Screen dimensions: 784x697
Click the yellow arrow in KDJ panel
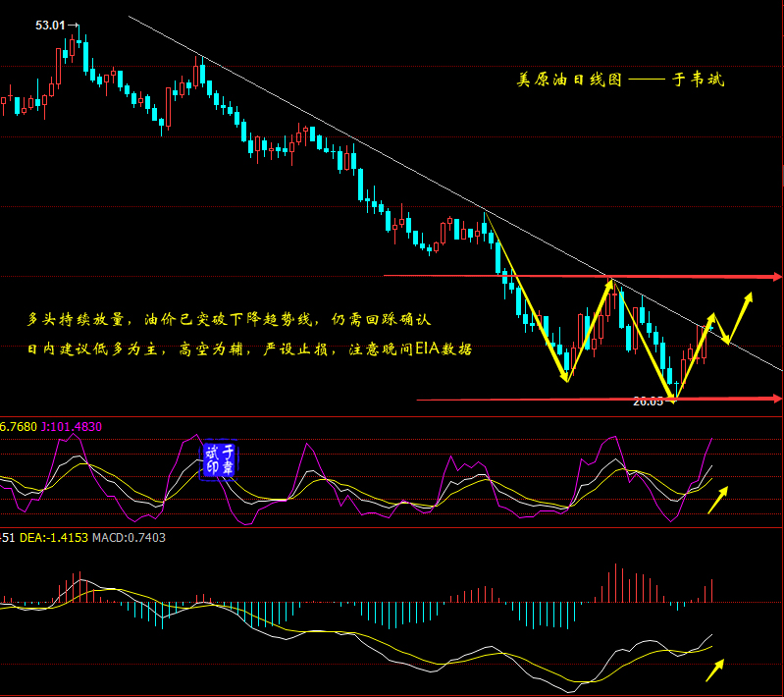point(718,499)
